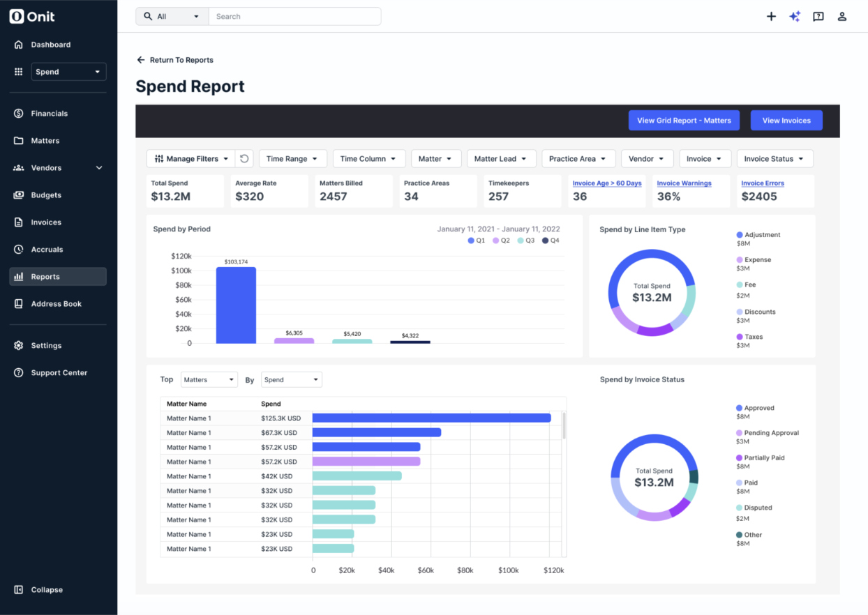
Task: Go to Accruals in the sidebar
Action: 47,250
